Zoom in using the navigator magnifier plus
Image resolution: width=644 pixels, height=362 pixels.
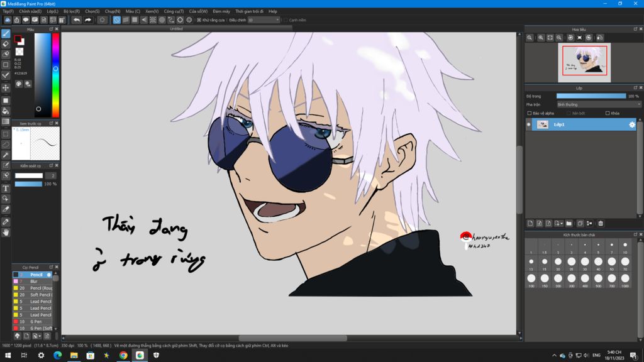pyautogui.click(x=541, y=38)
